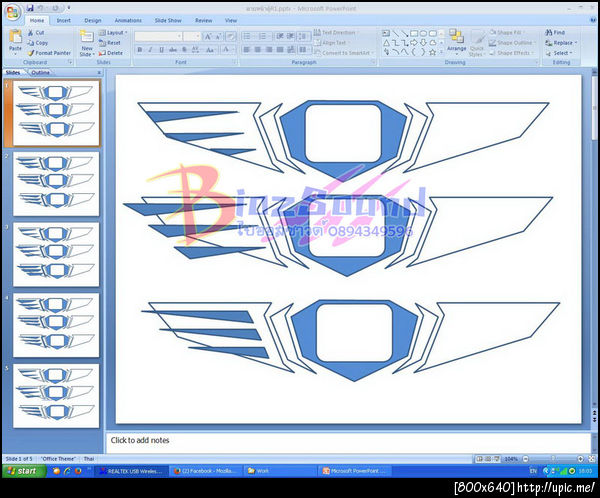Image resolution: width=600 pixels, height=498 pixels.
Task: Switch to the Design tab
Action: tap(93, 21)
